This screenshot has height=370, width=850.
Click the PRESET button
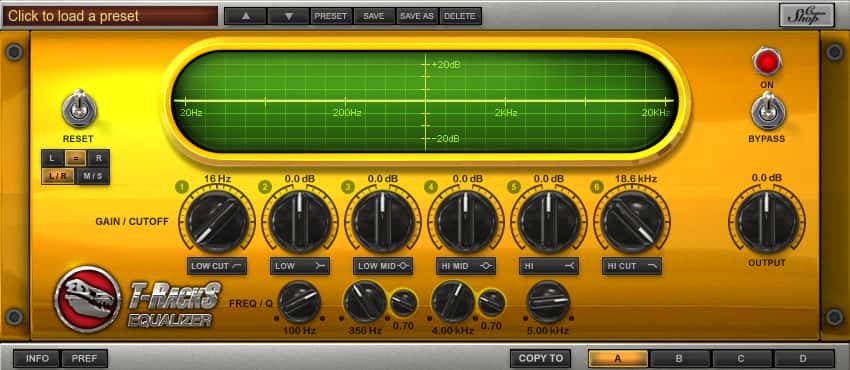pyautogui.click(x=331, y=16)
